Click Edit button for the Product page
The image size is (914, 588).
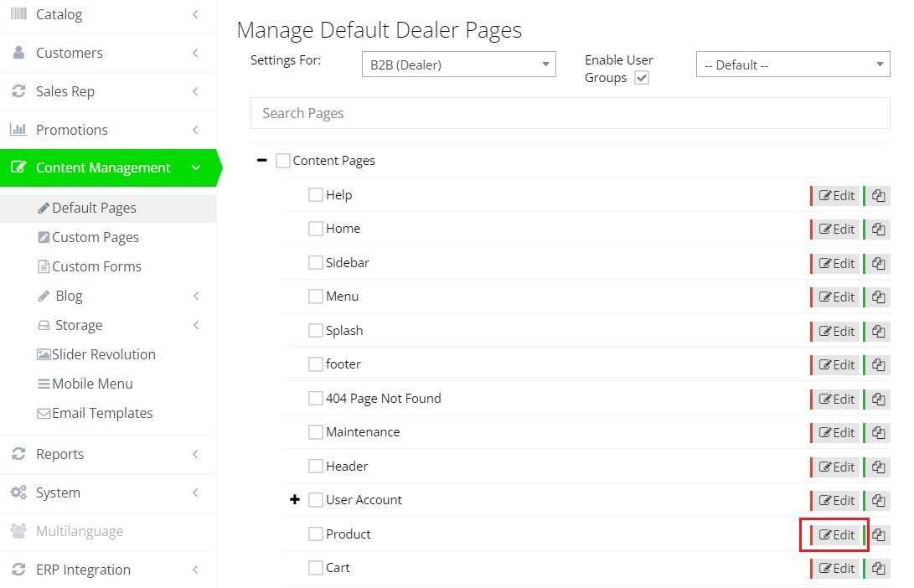[x=836, y=534]
